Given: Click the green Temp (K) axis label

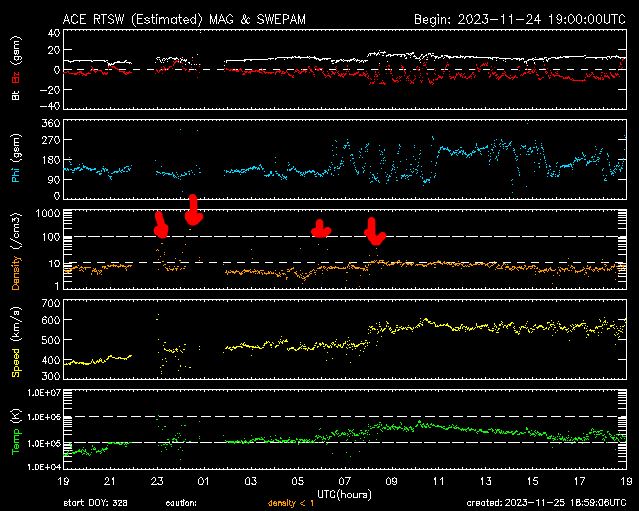Looking at the screenshot, I should tap(15, 430).
